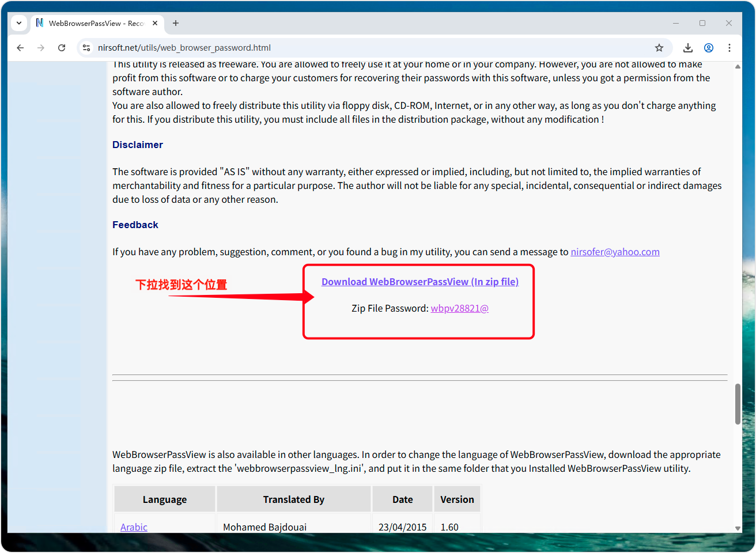Click the Language column header

click(x=165, y=499)
